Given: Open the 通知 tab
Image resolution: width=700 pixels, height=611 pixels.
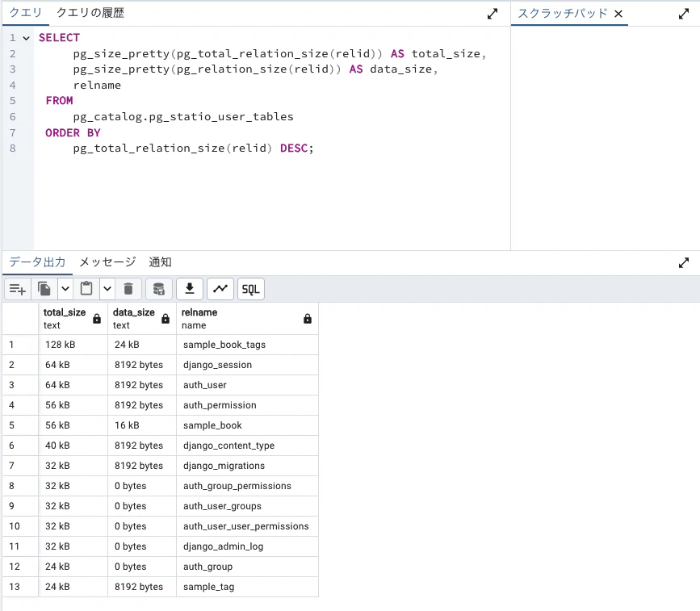Looking at the screenshot, I should pyautogui.click(x=161, y=262).
